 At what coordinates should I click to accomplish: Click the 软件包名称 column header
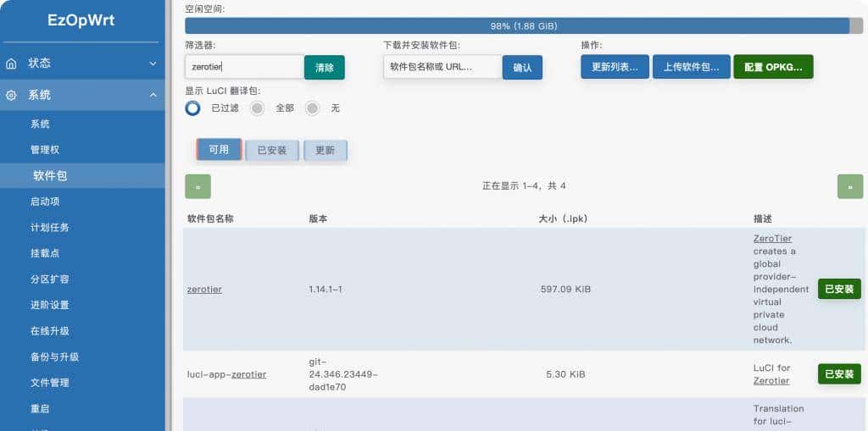pyautogui.click(x=210, y=218)
